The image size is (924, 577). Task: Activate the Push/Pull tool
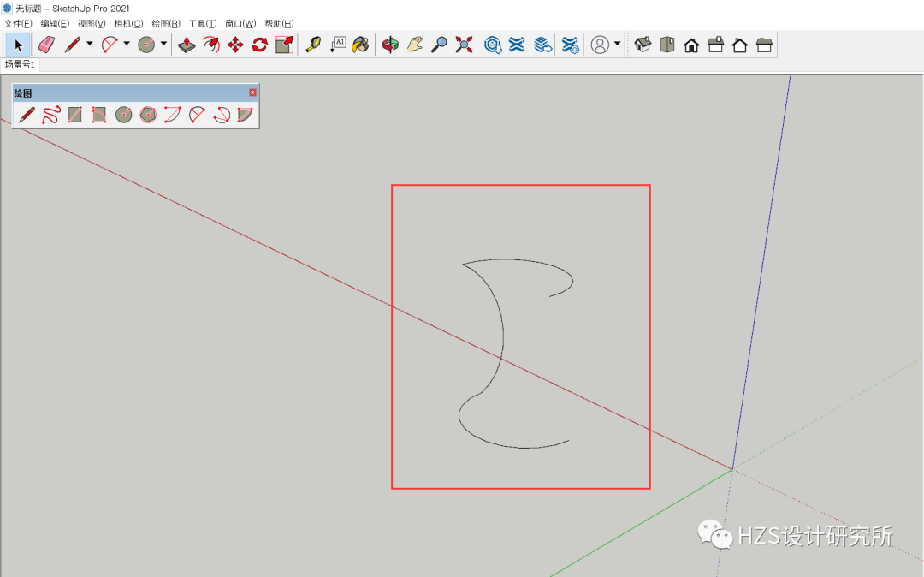[187, 45]
